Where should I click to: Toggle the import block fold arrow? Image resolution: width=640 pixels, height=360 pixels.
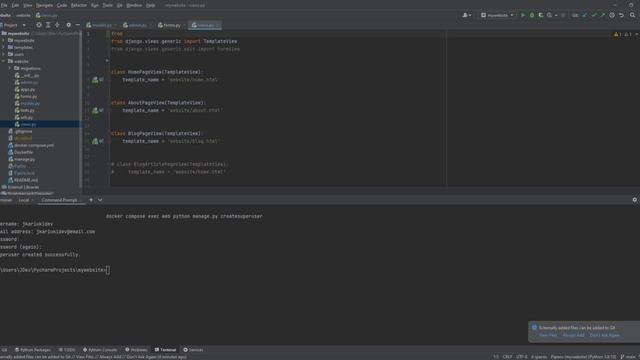pos(107,60)
